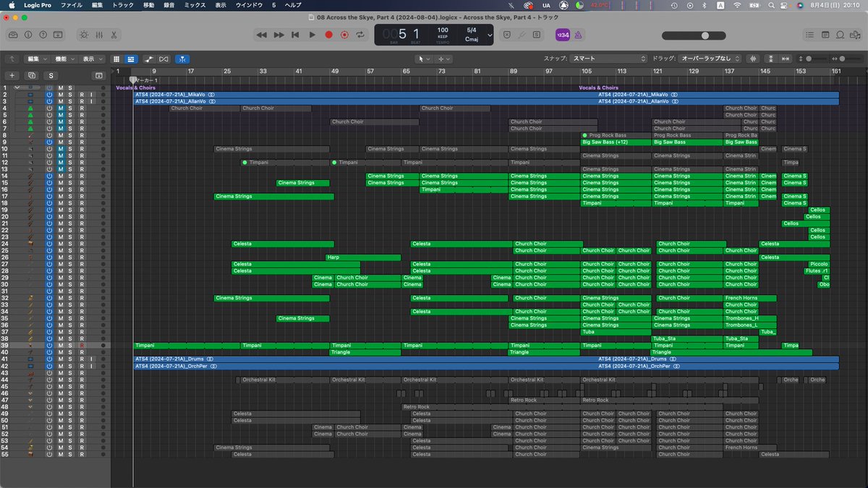Viewport: 868px width, 488px height.
Task: Click the tempo 100 display
Action: (443, 31)
